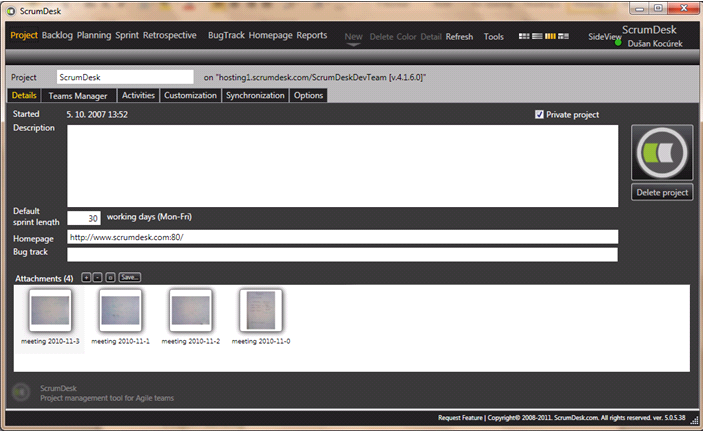Click the started date '5. 10. 2007 13:52'

click(97, 114)
